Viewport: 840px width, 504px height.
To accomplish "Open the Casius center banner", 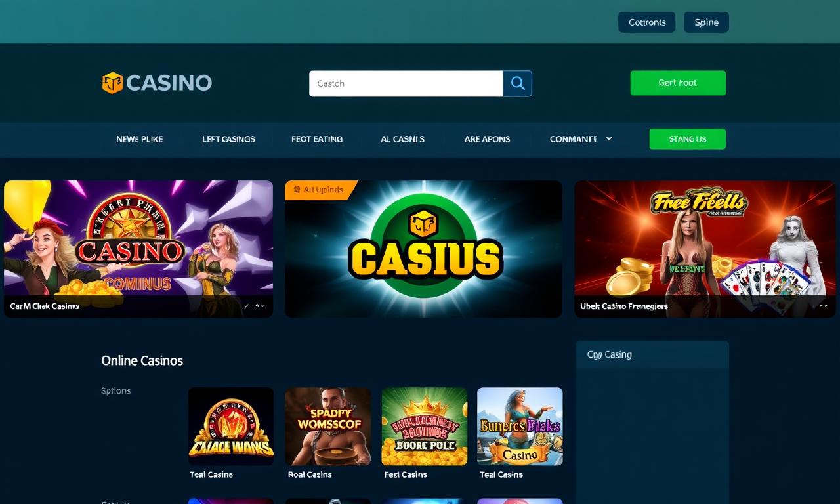I will [x=423, y=249].
